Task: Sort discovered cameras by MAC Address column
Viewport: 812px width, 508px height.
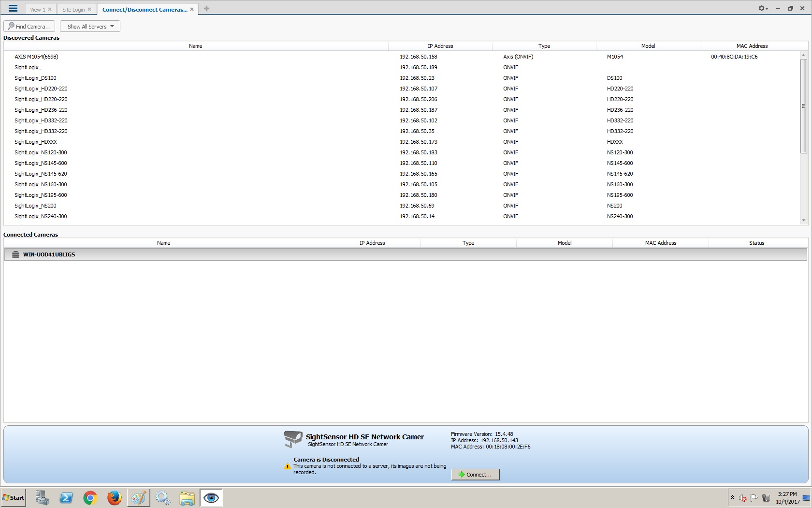Action: [x=752, y=46]
